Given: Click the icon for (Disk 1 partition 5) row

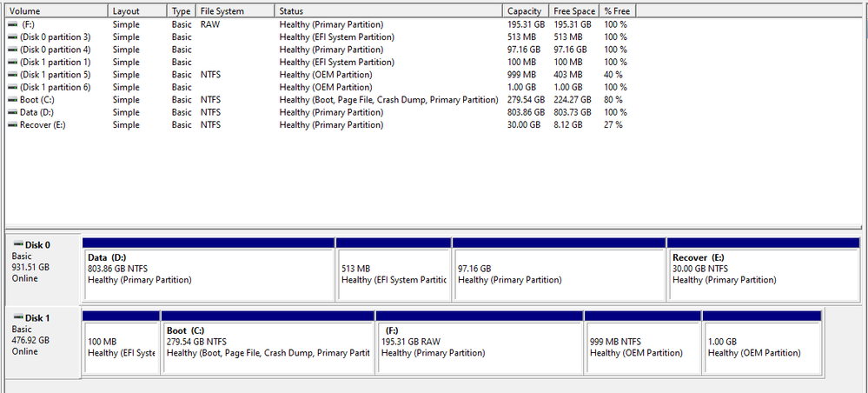Looking at the screenshot, I should point(12,75).
